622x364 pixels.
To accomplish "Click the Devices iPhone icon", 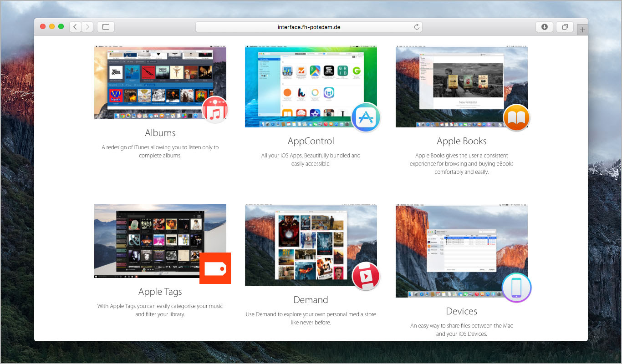I will (516, 288).
